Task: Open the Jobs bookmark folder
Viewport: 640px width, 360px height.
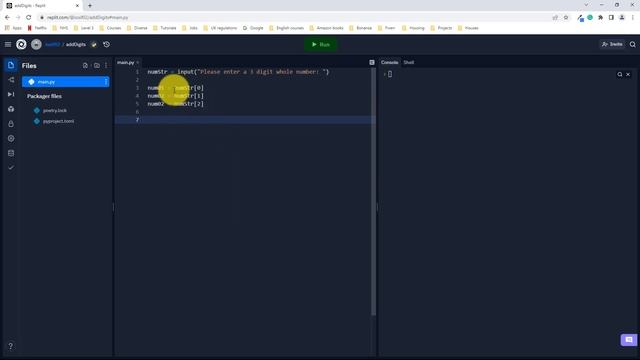Action: click(190, 28)
